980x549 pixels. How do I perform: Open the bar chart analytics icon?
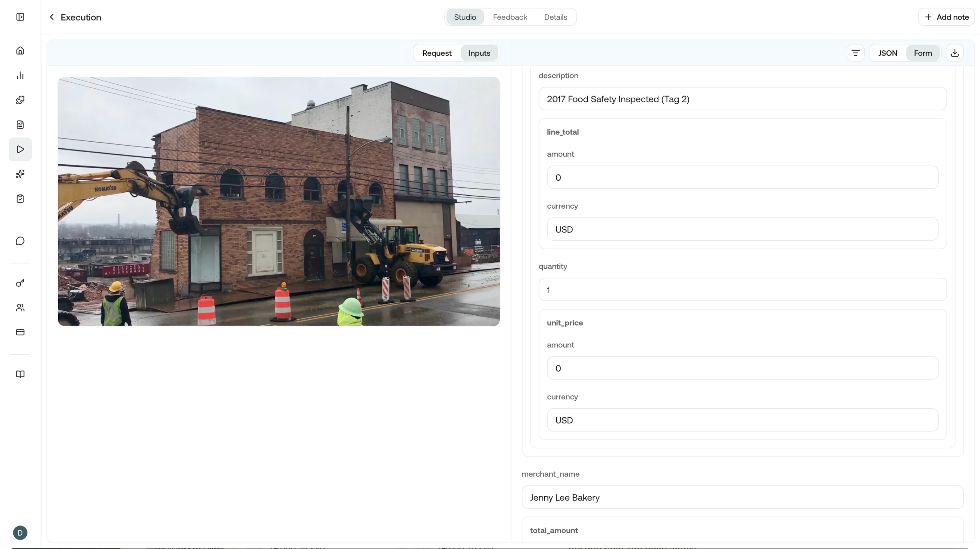pyautogui.click(x=20, y=75)
